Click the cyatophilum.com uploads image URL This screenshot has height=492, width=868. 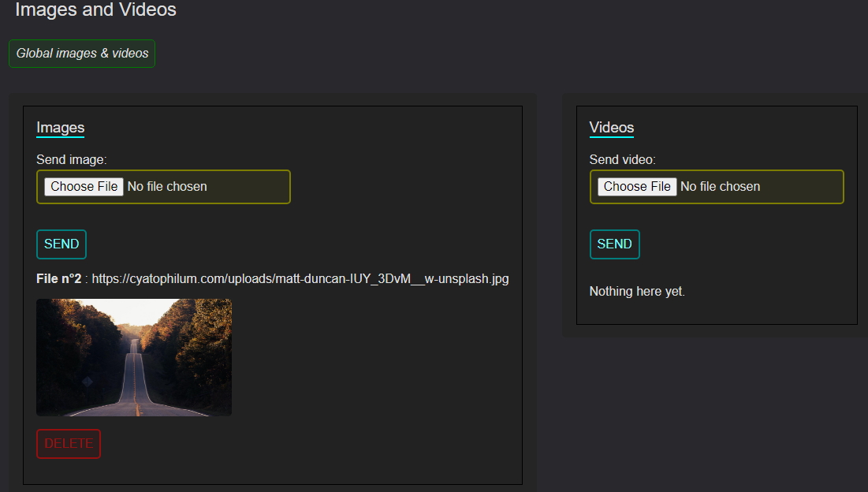pos(300,279)
